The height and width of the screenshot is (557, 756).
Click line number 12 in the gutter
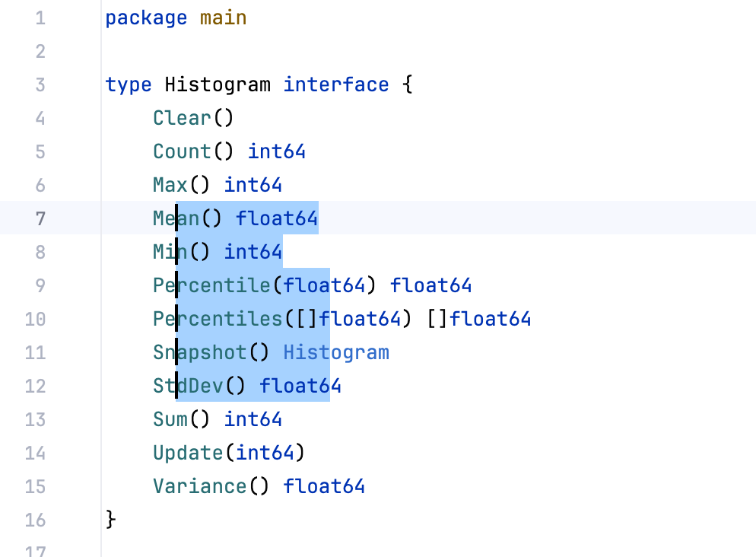[35, 386]
